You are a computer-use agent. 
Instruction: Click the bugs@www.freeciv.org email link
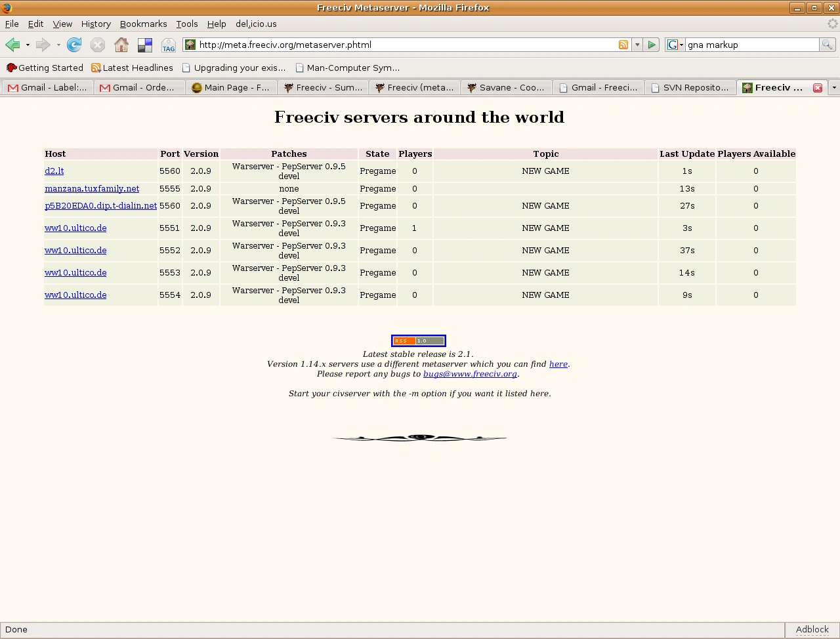pos(470,374)
